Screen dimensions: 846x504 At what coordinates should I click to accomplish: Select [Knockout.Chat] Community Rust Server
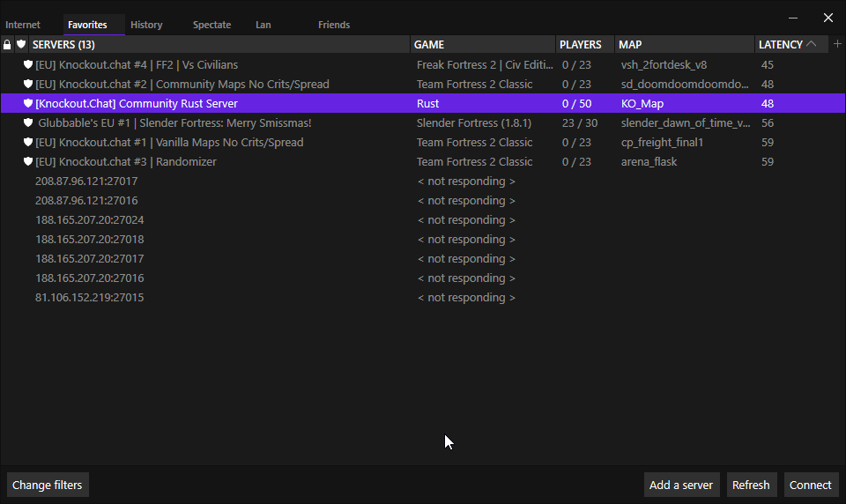point(423,104)
